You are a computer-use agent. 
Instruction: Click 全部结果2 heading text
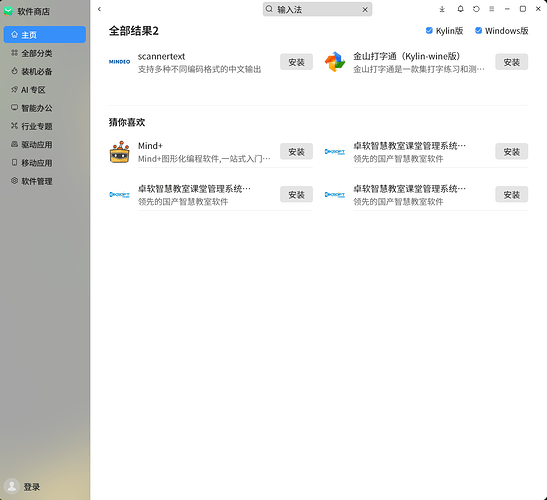134,31
